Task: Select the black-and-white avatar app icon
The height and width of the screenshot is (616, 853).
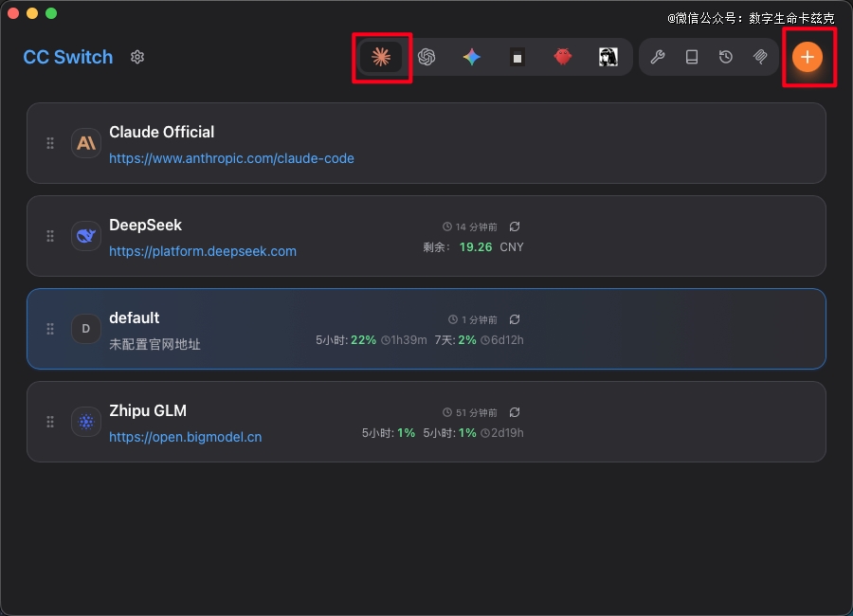Action: pos(608,57)
